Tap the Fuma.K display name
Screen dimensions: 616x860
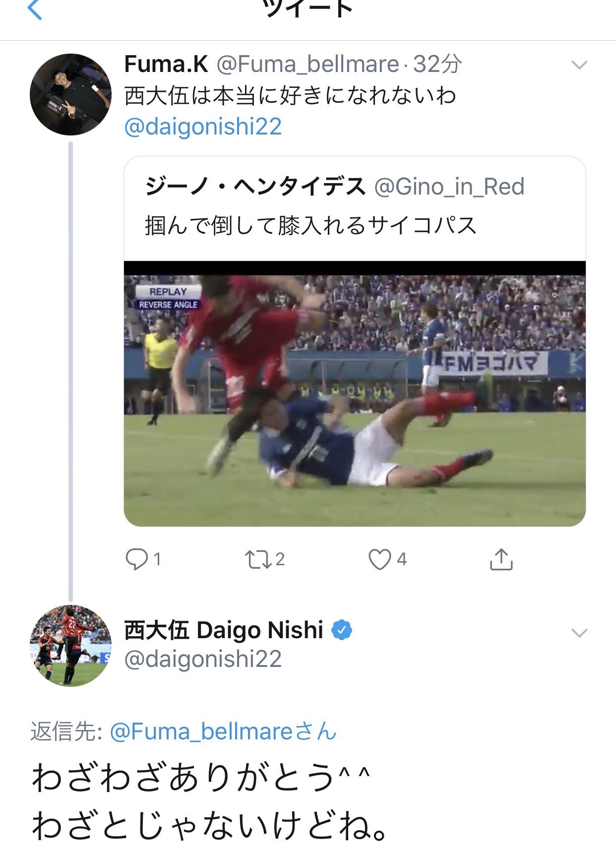tap(166, 64)
